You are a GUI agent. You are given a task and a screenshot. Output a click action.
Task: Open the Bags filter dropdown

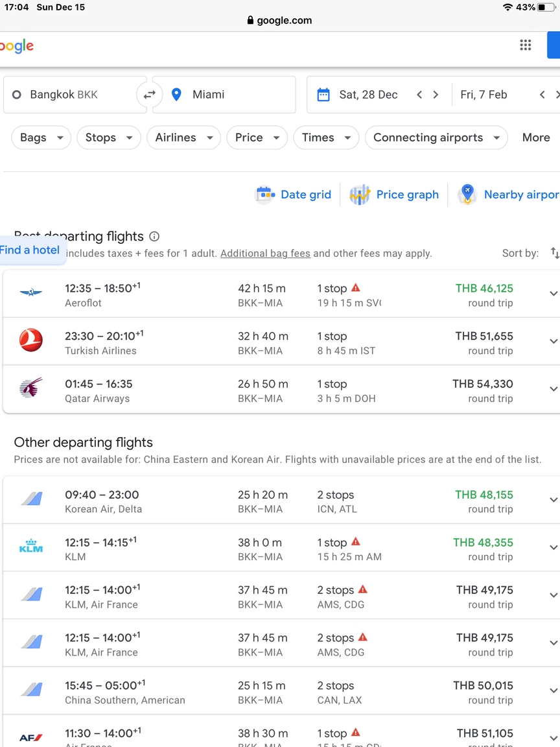point(41,137)
